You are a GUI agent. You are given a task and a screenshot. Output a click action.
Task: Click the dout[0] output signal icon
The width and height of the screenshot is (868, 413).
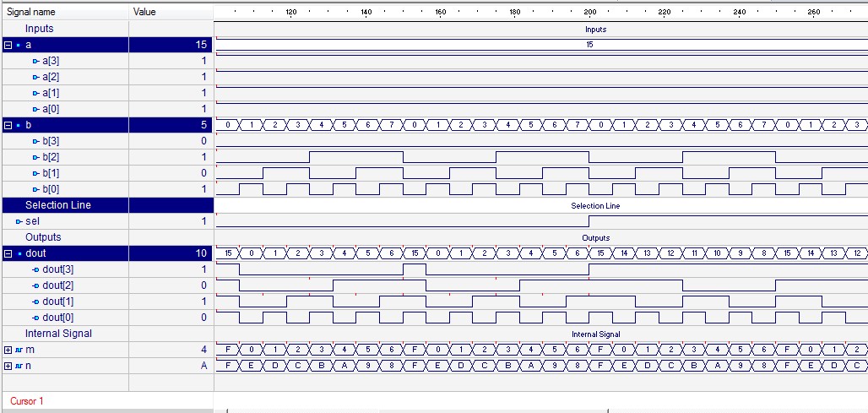tap(36, 318)
